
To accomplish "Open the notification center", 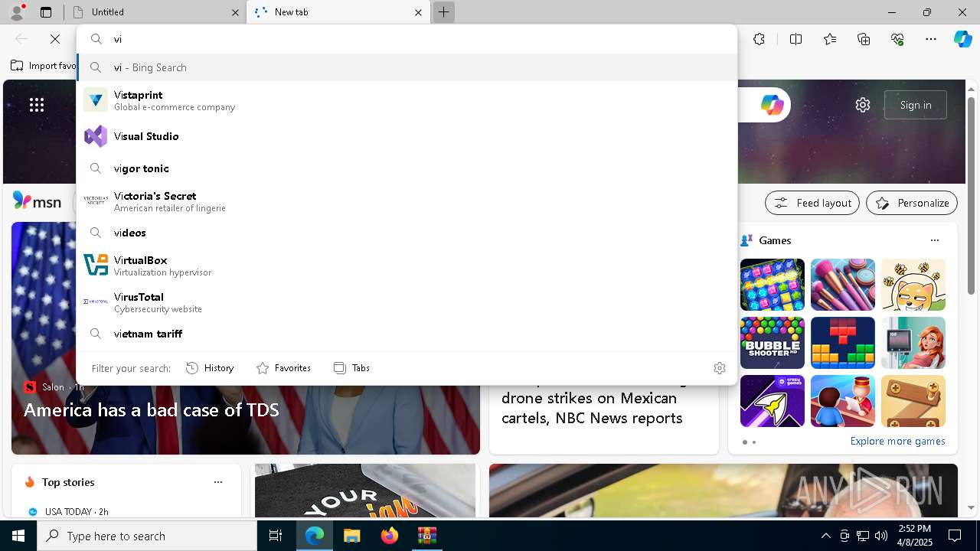I will tap(955, 536).
